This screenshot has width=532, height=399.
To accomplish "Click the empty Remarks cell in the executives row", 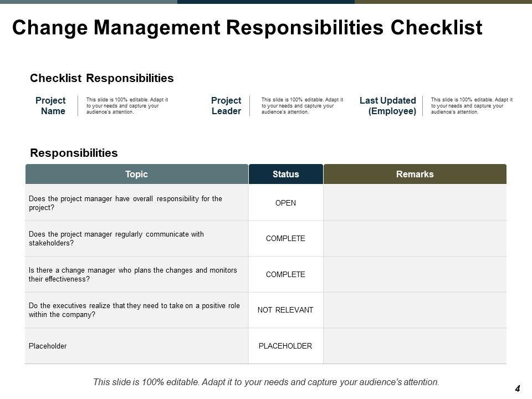I will [415, 310].
